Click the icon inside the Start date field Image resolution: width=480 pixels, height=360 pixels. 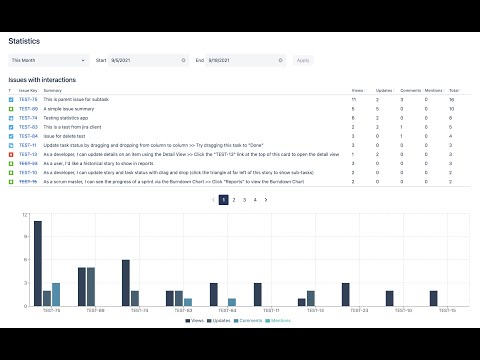[183, 60]
